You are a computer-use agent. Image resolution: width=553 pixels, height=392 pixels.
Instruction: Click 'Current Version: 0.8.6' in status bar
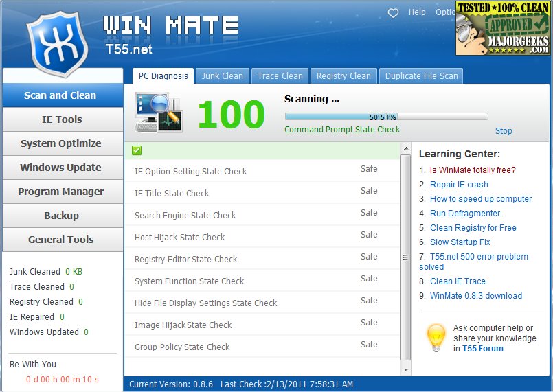point(171,384)
